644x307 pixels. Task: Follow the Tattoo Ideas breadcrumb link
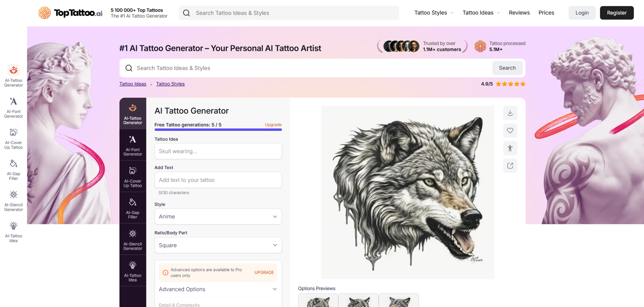point(132,84)
